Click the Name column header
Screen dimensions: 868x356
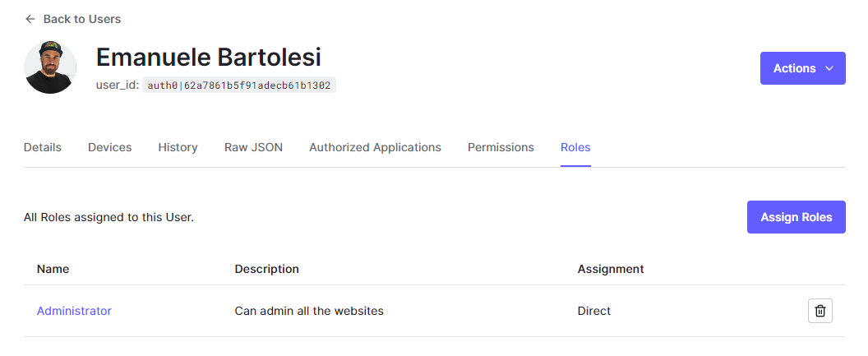point(53,269)
